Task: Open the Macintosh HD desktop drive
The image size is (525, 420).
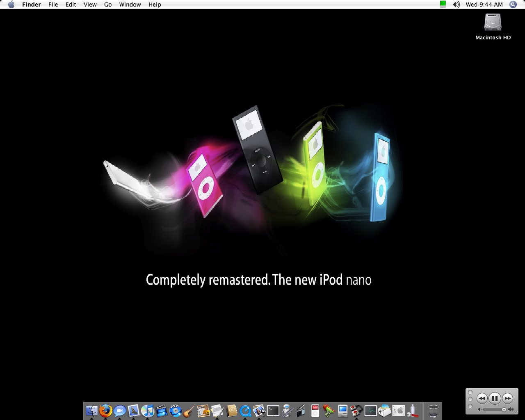Action: (493, 22)
